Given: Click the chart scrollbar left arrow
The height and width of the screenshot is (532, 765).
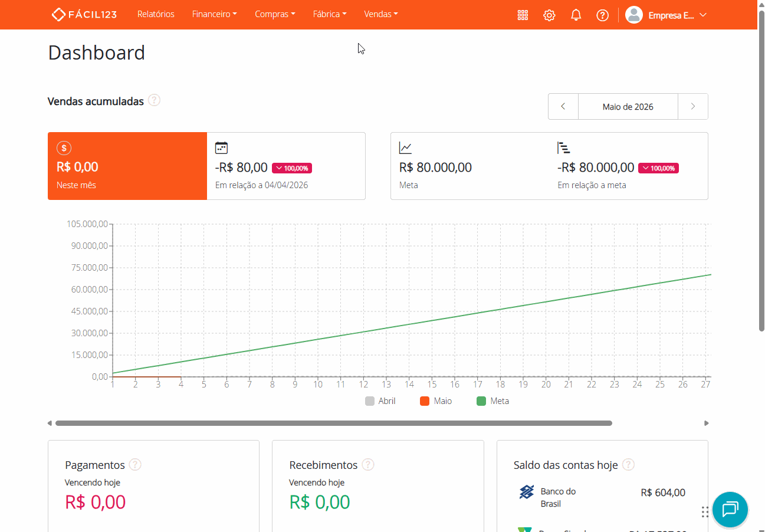Looking at the screenshot, I should pyautogui.click(x=50, y=423).
